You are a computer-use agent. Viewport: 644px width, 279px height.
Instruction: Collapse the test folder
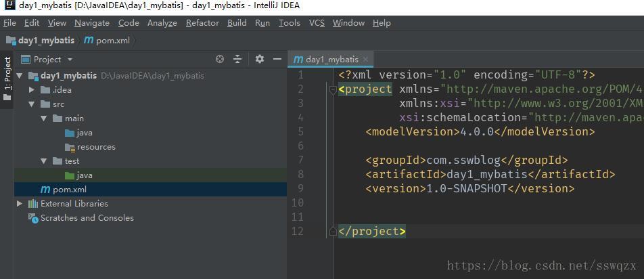[x=44, y=161]
